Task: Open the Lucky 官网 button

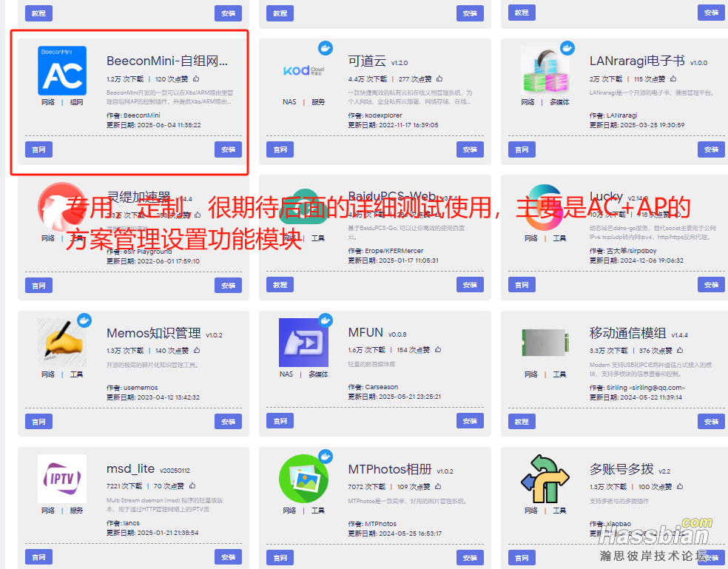Action: coord(522,285)
